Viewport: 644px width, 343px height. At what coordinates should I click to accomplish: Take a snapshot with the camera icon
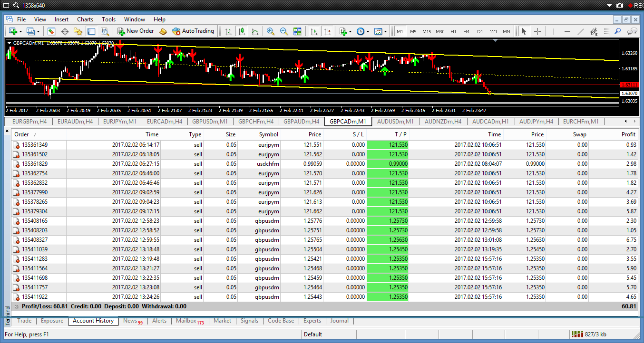click(x=620, y=6)
